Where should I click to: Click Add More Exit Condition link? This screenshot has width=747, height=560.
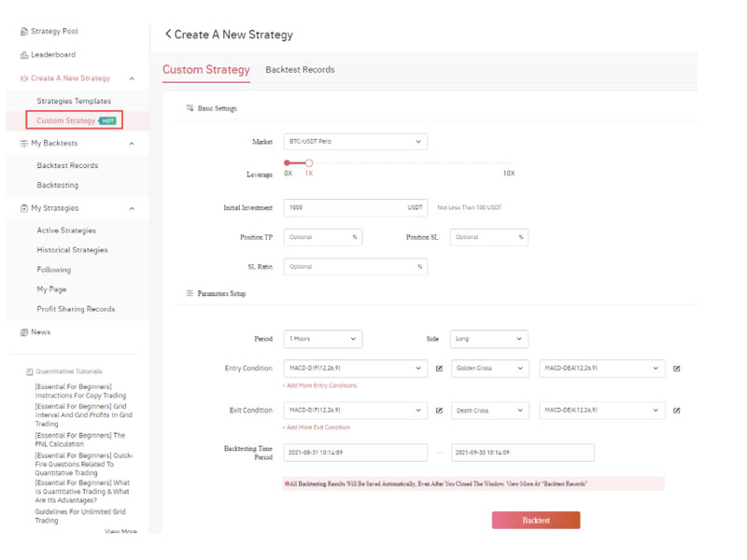tap(317, 427)
